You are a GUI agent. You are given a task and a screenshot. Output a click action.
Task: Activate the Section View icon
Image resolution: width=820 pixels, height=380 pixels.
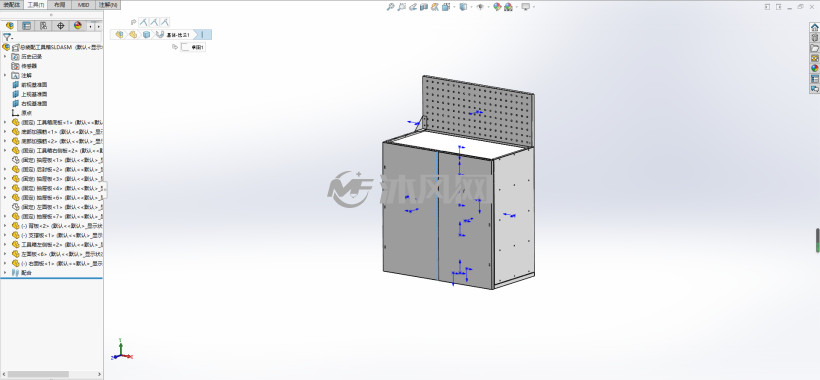click(424, 7)
